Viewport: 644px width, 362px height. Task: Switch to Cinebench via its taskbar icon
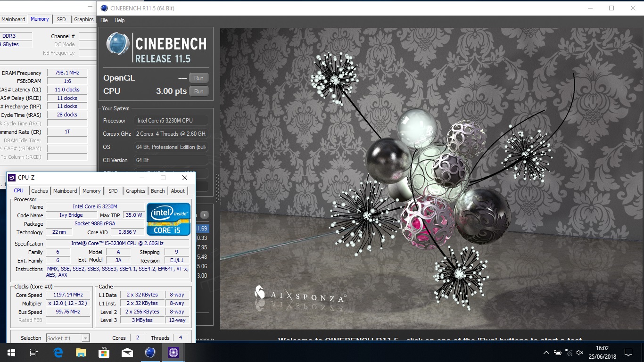point(150,352)
